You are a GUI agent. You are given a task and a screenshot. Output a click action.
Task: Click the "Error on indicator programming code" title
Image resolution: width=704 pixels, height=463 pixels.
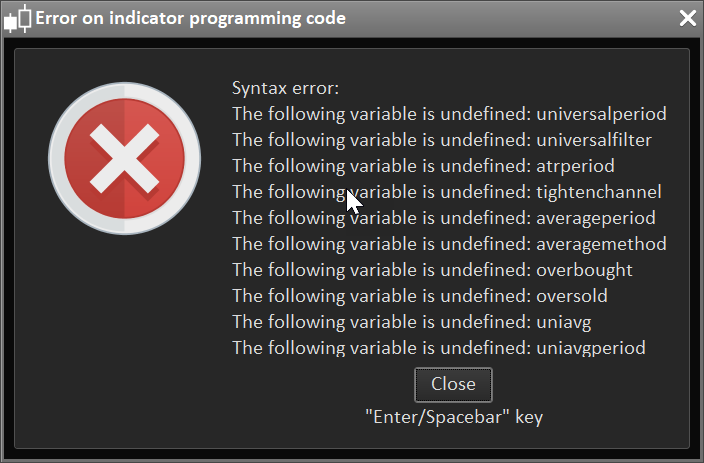click(190, 18)
